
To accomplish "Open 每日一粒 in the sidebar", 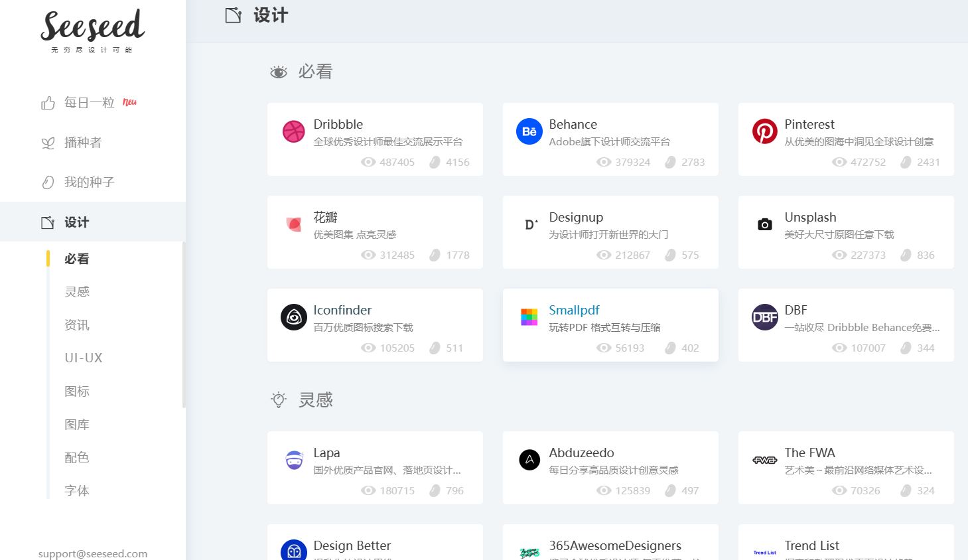I will pos(89,103).
